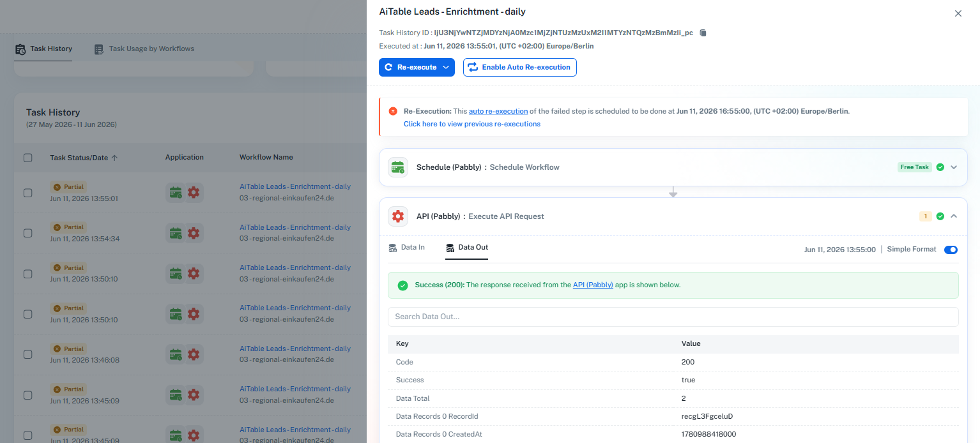Open the API (Pabbly) link in success message
The width and height of the screenshot is (980, 443).
[593, 285]
